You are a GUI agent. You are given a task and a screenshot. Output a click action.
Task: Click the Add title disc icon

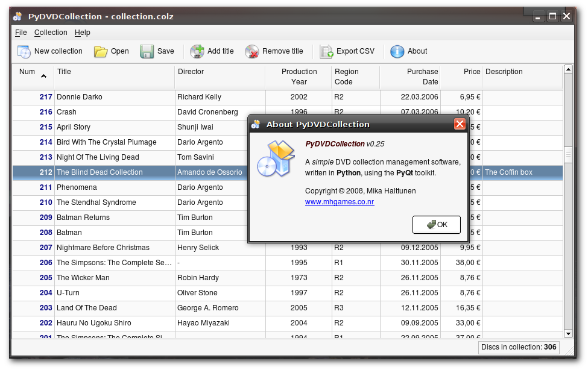(197, 51)
